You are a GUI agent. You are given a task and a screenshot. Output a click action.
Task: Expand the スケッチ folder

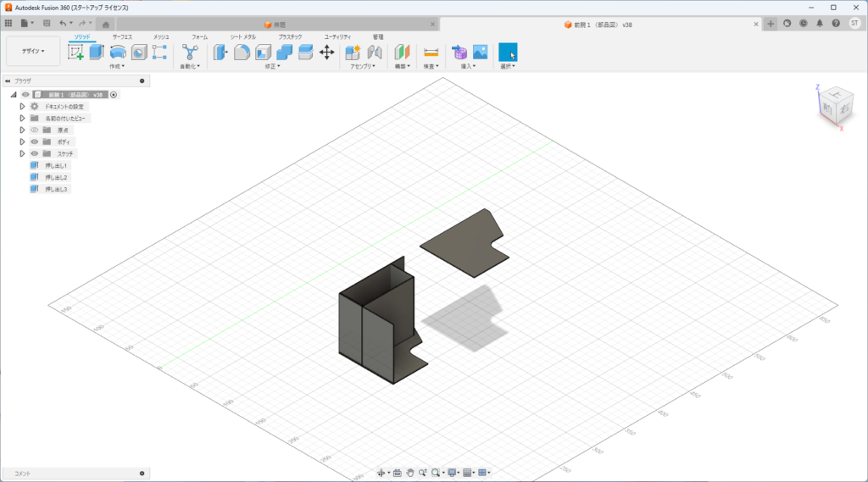pyautogui.click(x=22, y=153)
